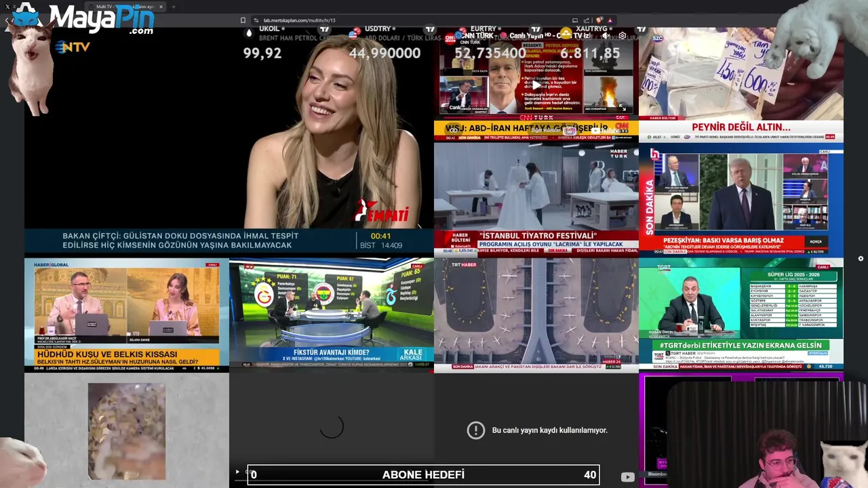The width and height of the screenshot is (868, 488).
Task: Click 'Diğer videolar' on CNN Türk player
Action: (545, 131)
